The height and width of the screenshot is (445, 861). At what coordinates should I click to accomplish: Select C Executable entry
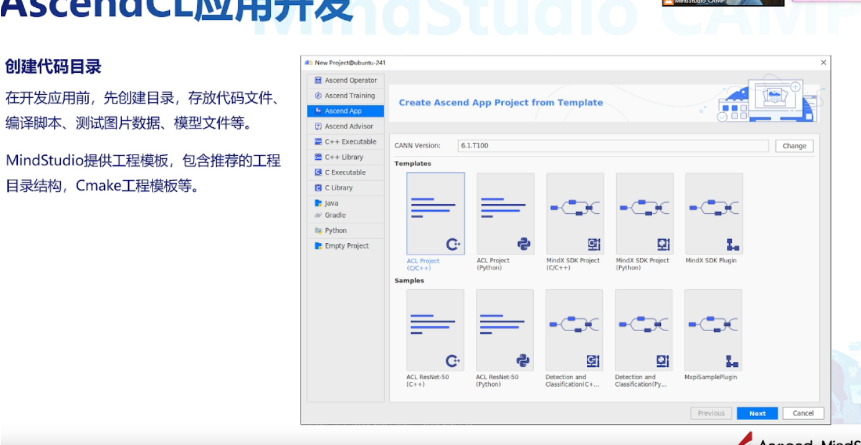[x=345, y=173]
